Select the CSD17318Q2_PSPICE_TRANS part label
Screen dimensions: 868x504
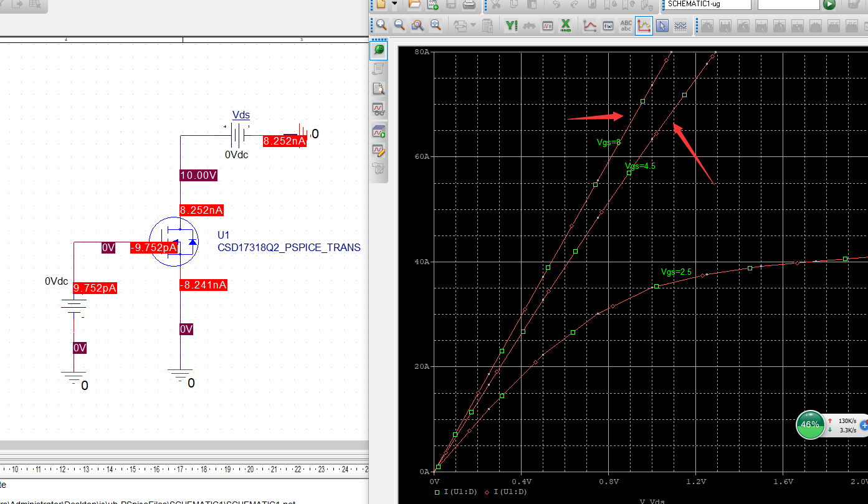click(x=289, y=247)
